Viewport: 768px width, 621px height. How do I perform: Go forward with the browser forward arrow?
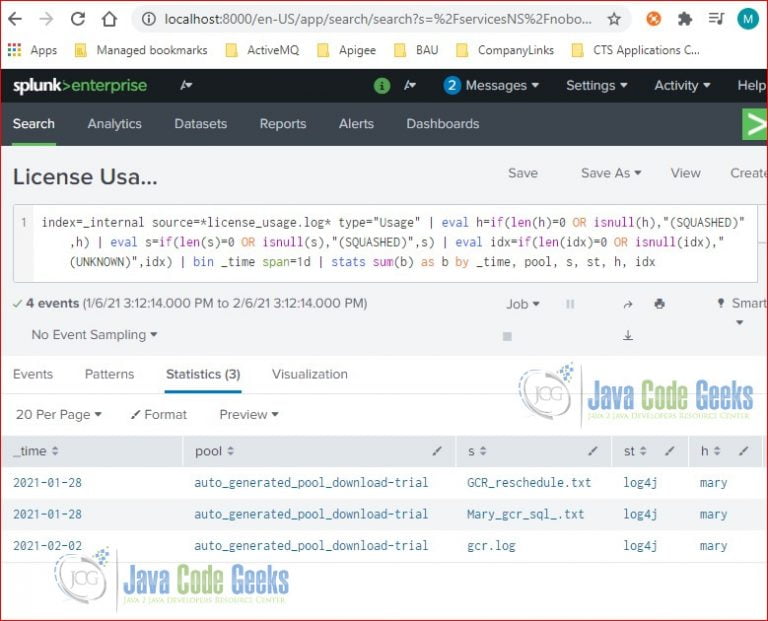click(47, 19)
